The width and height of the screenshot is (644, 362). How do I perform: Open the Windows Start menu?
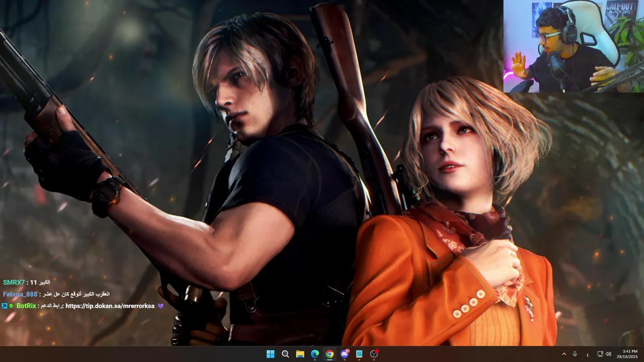click(x=270, y=354)
